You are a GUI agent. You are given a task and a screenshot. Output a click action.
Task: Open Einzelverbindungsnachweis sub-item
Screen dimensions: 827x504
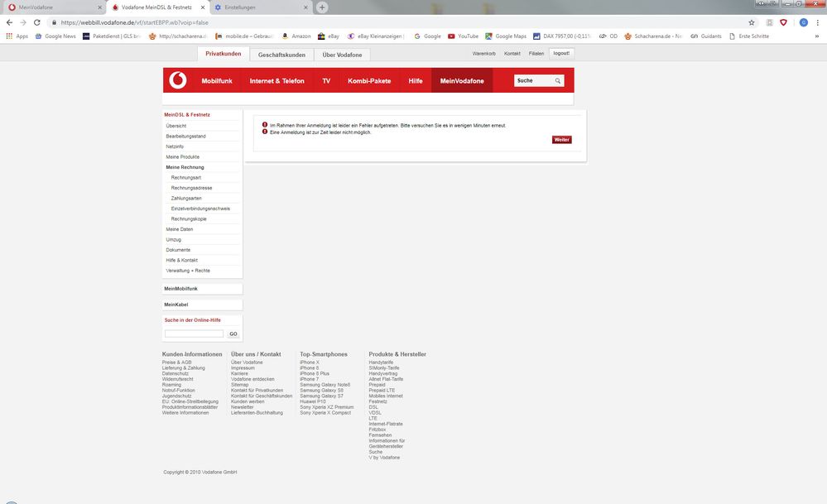click(x=200, y=209)
